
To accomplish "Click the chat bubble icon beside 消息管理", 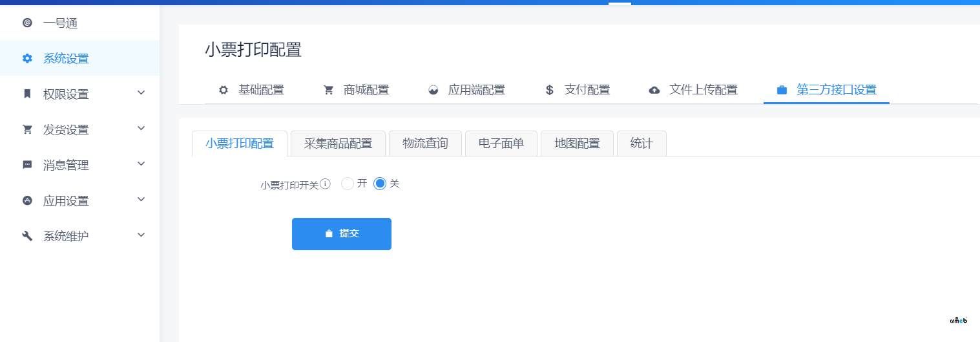I will coord(27,165).
